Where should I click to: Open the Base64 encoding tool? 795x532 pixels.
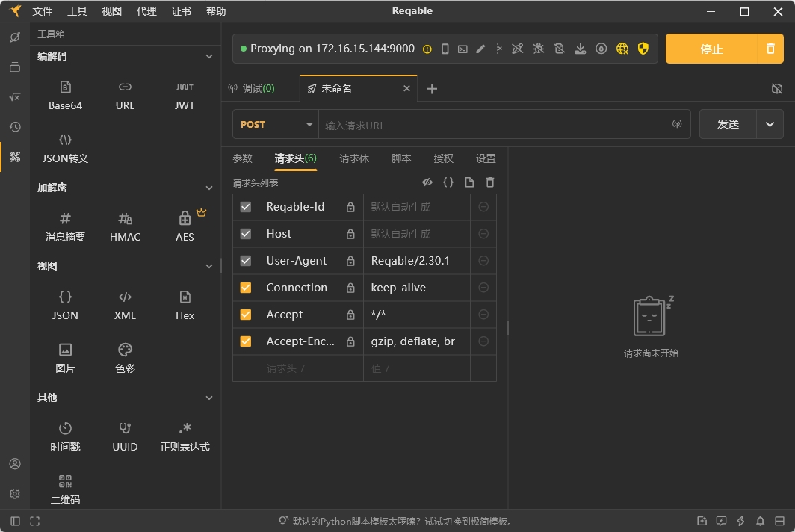coord(65,96)
